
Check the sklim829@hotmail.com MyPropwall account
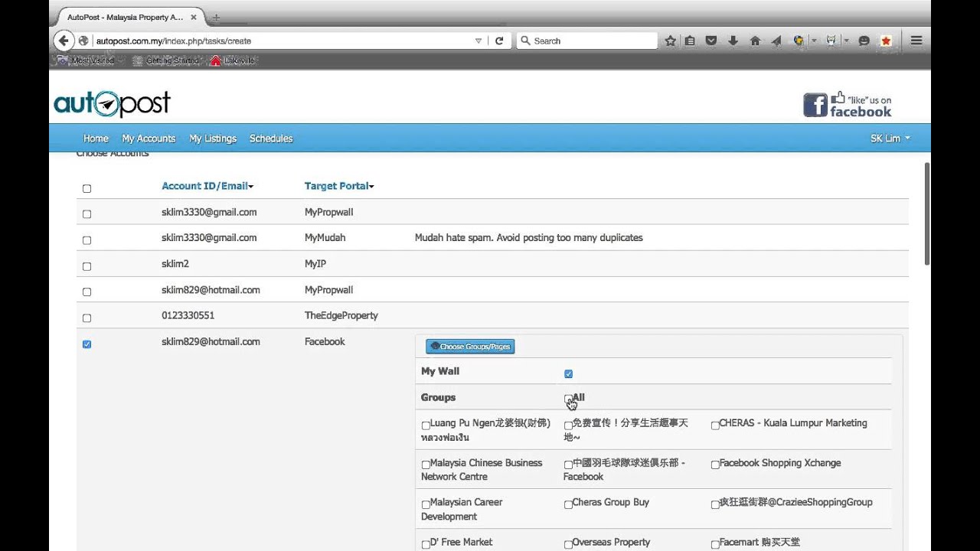click(x=87, y=292)
